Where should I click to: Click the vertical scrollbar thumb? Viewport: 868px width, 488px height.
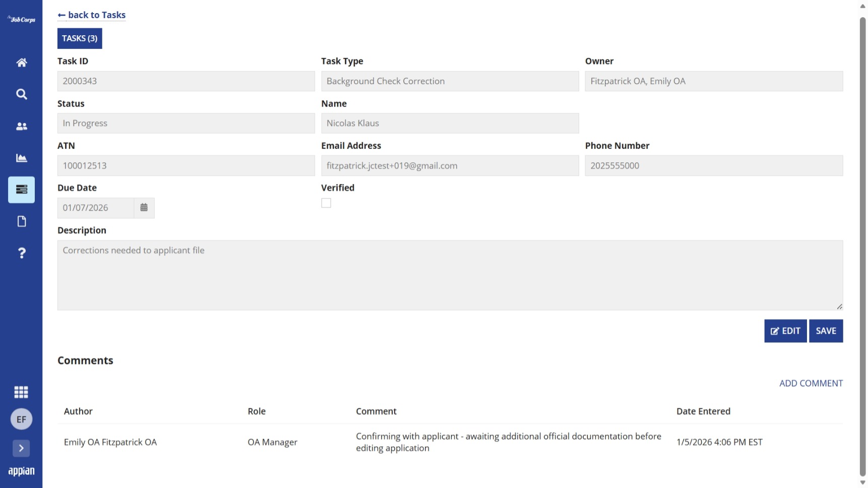pyautogui.click(x=862, y=246)
